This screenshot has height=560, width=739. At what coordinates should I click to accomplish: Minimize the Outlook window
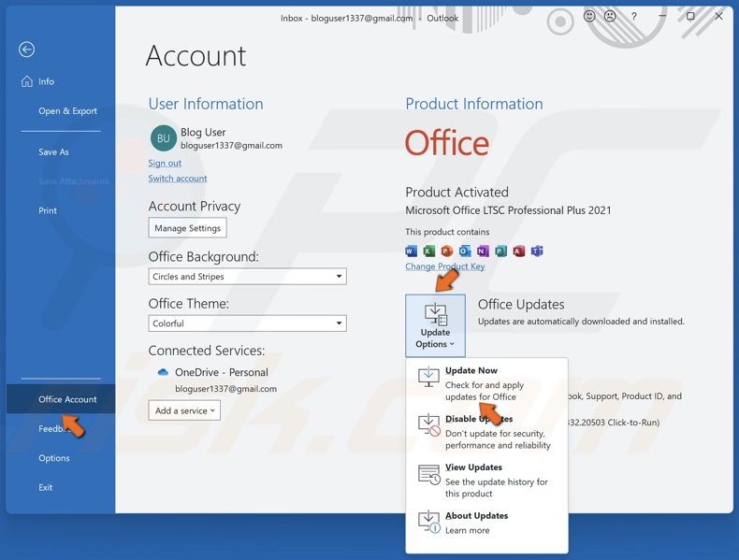click(x=662, y=16)
